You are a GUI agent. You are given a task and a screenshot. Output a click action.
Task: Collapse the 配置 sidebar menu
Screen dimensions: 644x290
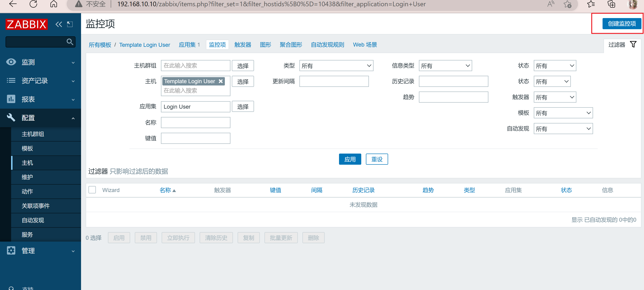(41, 117)
